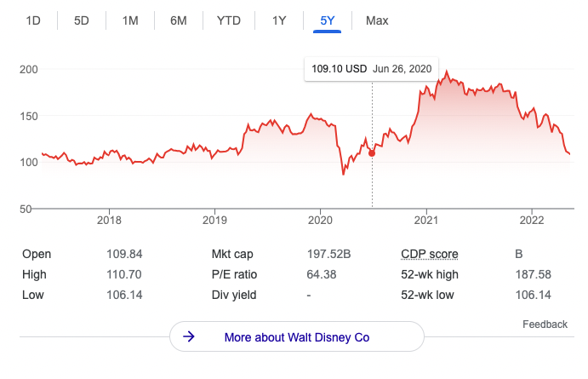The height and width of the screenshot is (379, 588).
Task: Open More about Walt Disney Co
Action: (296, 337)
